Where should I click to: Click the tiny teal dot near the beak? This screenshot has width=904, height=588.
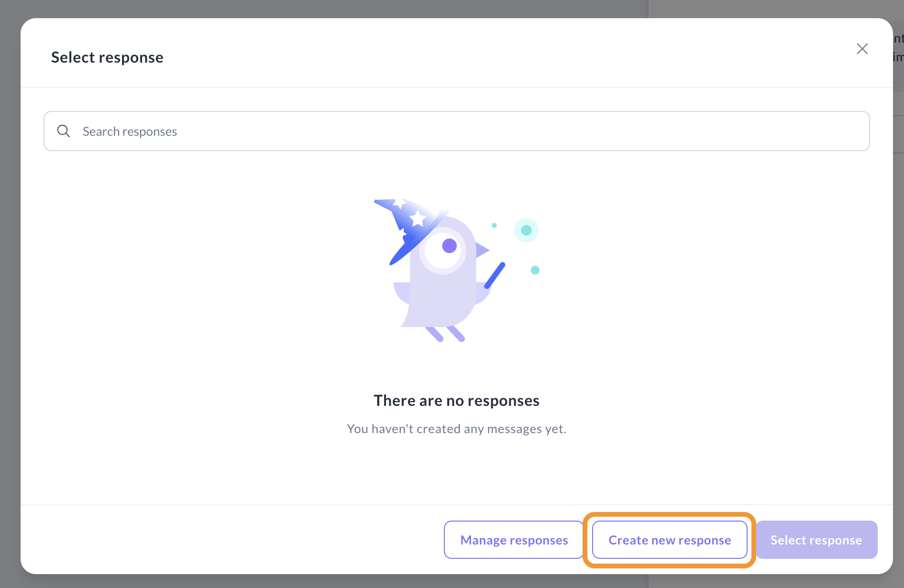pos(494,225)
